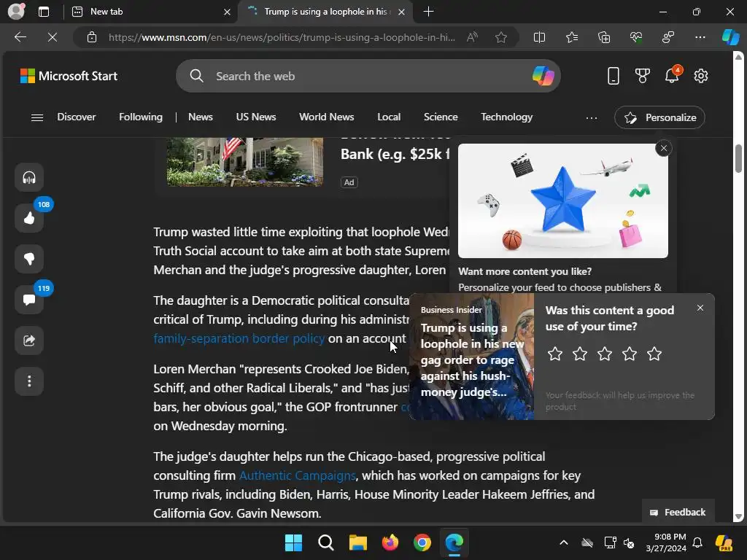Open the Following feed
The height and width of the screenshot is (560, 747).
(141, 117)
